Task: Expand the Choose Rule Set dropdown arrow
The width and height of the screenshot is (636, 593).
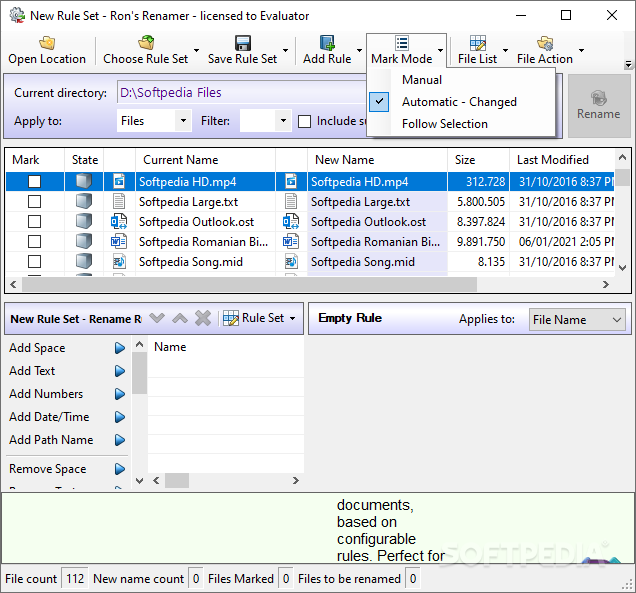Action: pyautogui.click(x=196, y=50)
